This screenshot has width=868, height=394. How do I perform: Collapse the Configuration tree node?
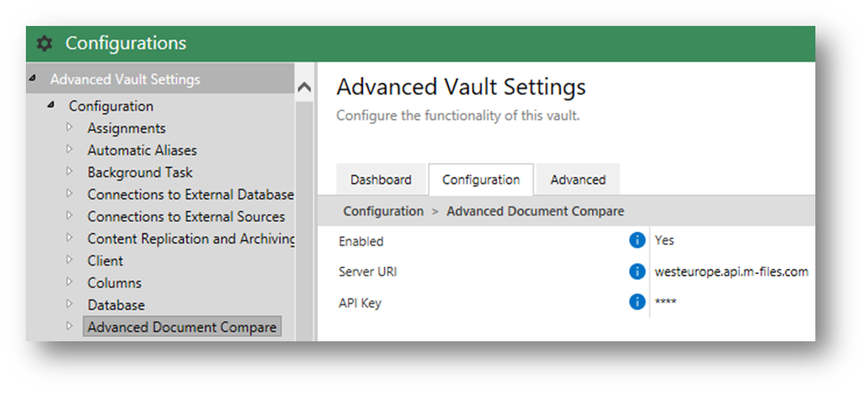coord(51,105)
